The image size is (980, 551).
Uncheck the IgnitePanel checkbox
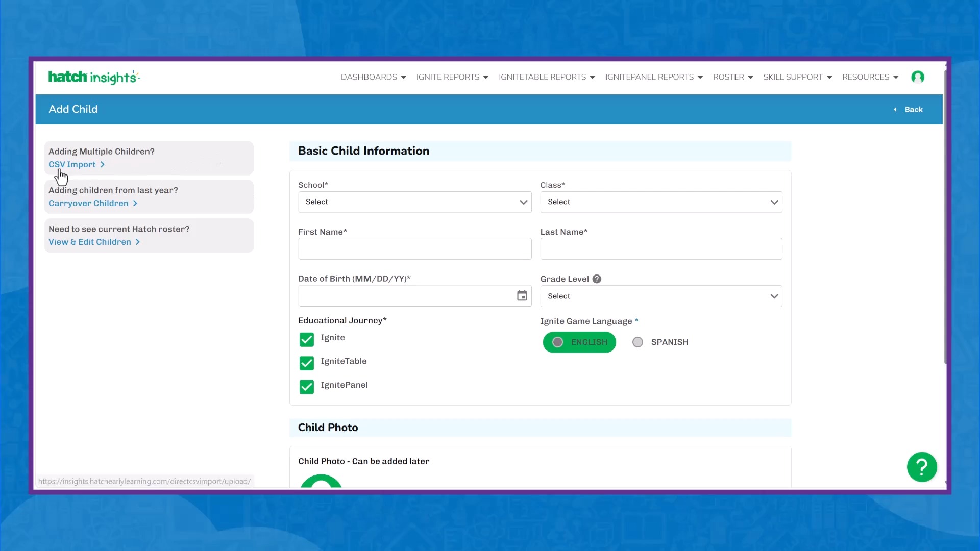tap(307, 387)
